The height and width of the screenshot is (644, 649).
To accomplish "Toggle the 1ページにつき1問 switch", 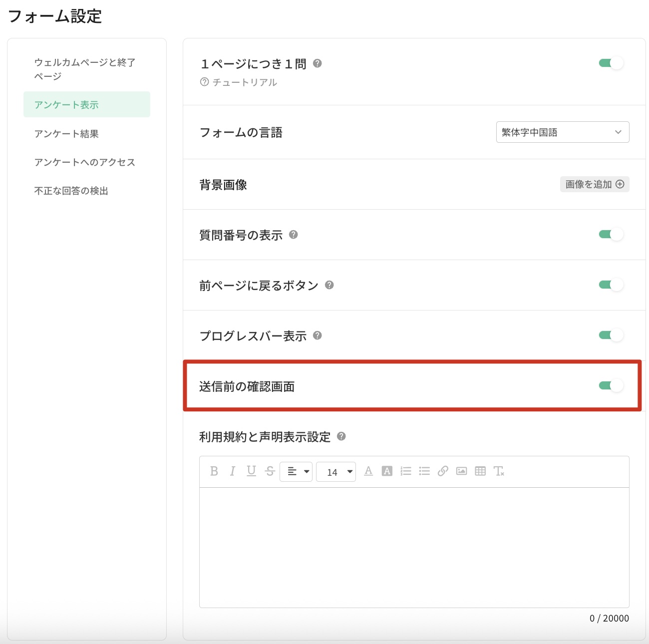I will (x=611, y=63).
